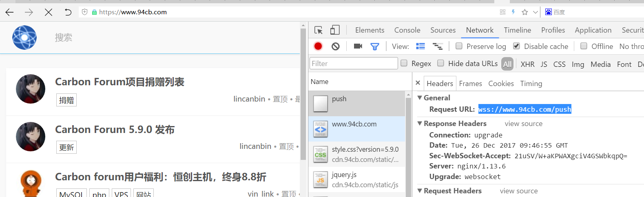Activate the inspect element picker icon
The image size is (644, 197).
(x=319, y=30)
